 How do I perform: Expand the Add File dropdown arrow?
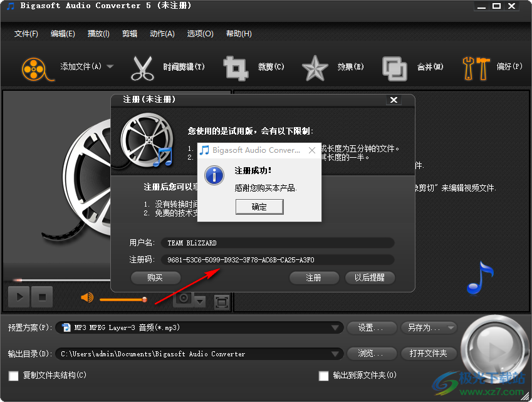click(x=110, y=66)
